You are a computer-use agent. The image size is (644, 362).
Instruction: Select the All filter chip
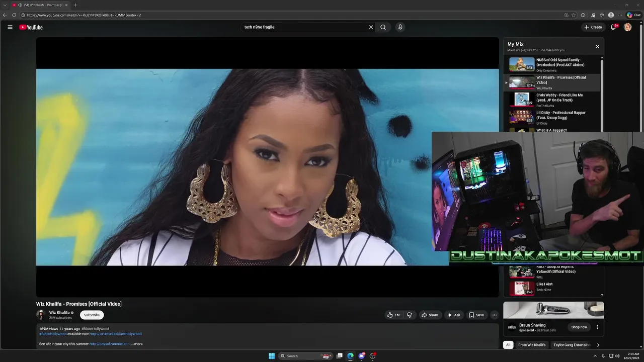coord(508,345)
